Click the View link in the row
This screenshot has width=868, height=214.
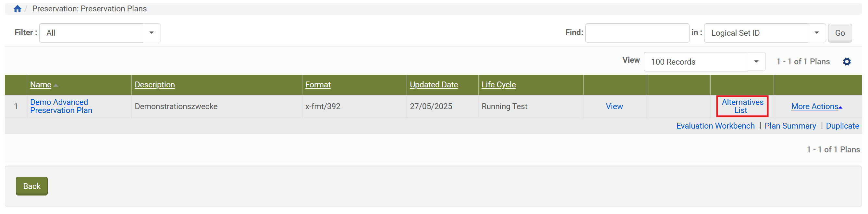pos(614,107)
